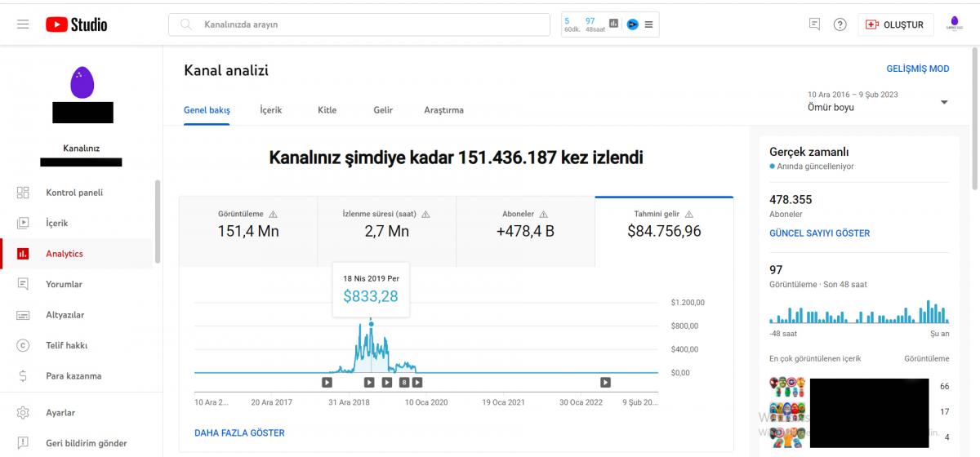This screenshot has width=980, height=457.
Task: Click the Ayarlar gear icon
Action: [23, 413]
